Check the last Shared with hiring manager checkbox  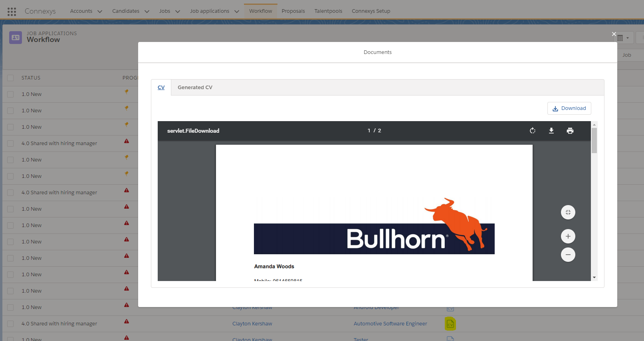tap(10, 324)
